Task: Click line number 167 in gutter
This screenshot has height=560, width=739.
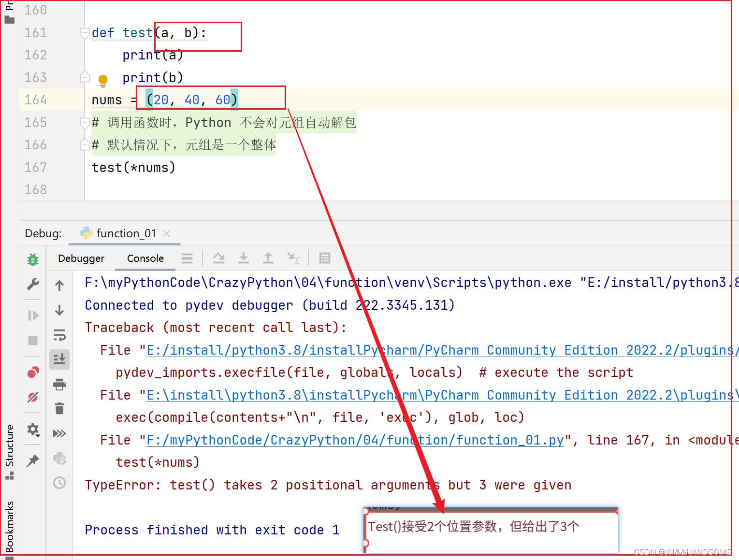Action: (x=36, y=168)
